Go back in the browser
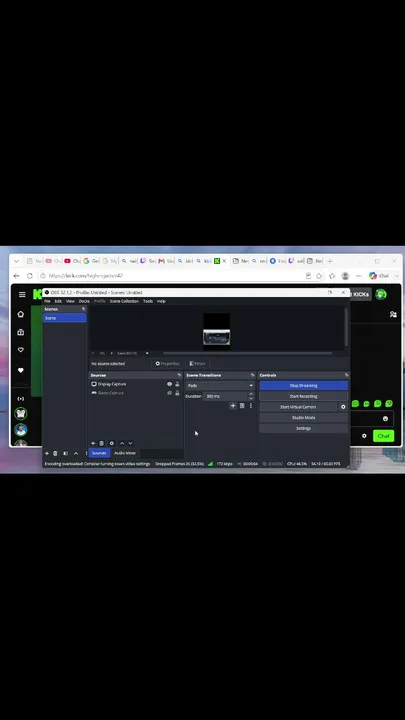The image size is (405, 720). 17,276
